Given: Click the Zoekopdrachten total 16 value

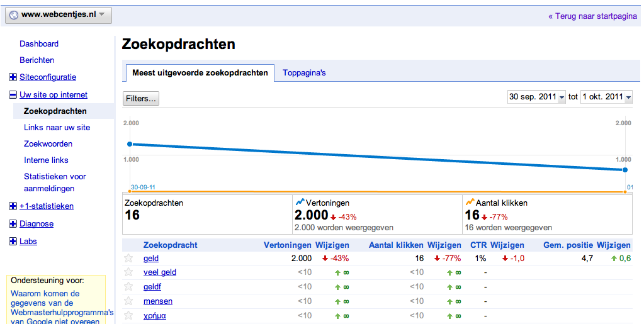Looking at the screenshot, I should tap(132, 215).
